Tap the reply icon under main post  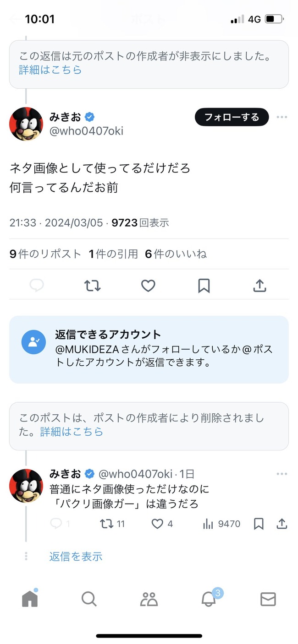pos(37,286)
